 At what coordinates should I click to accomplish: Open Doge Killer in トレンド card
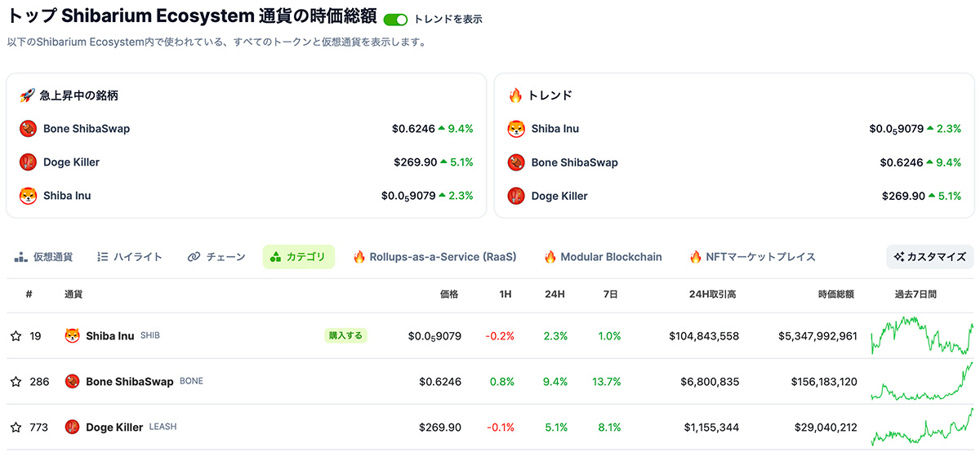point(559,196)
